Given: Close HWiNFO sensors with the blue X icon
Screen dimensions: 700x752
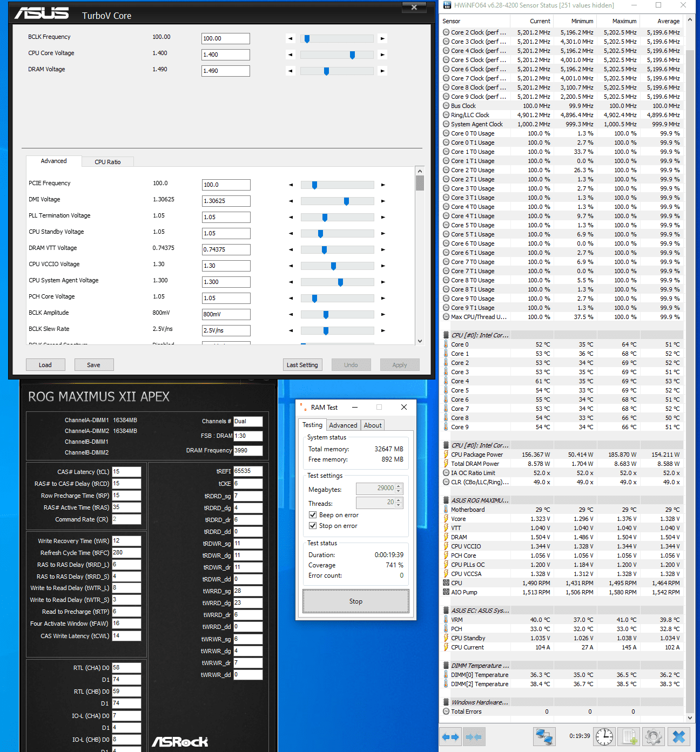Looking at the screenshot, I should [x=679, y=737].
